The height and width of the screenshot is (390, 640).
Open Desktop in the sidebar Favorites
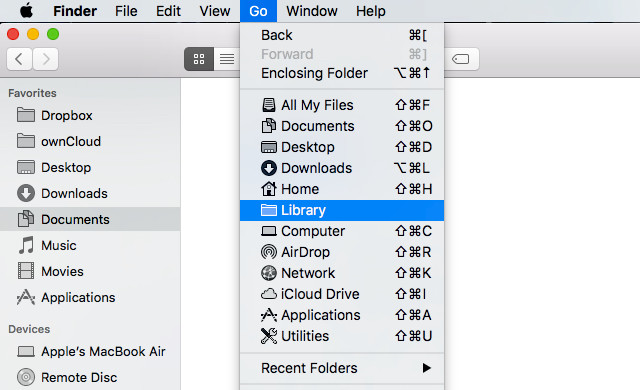click(90, 167)
